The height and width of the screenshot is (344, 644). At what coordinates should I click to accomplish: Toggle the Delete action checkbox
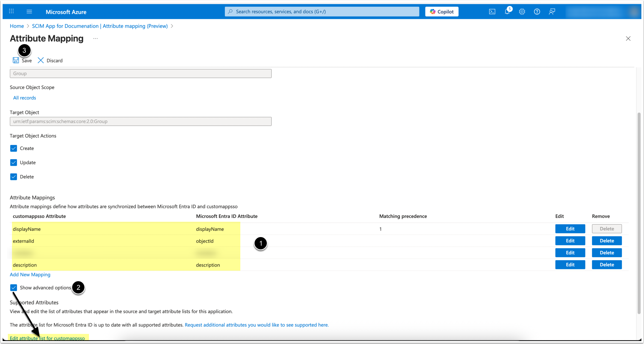[x=14, y=177]
